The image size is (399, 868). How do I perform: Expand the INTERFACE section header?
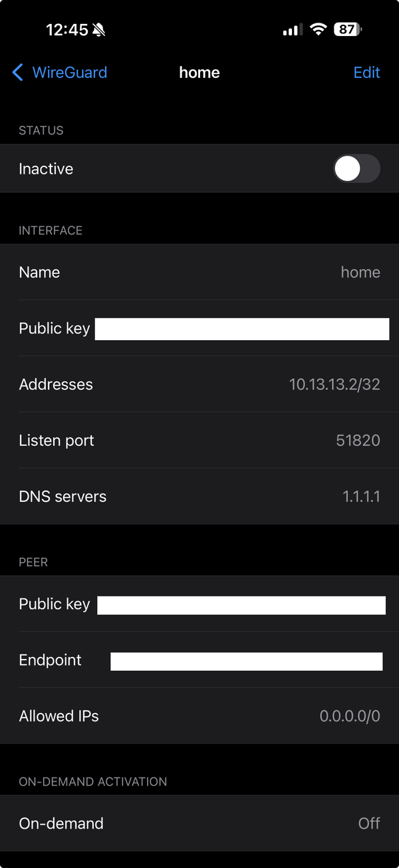coord(51,230)
